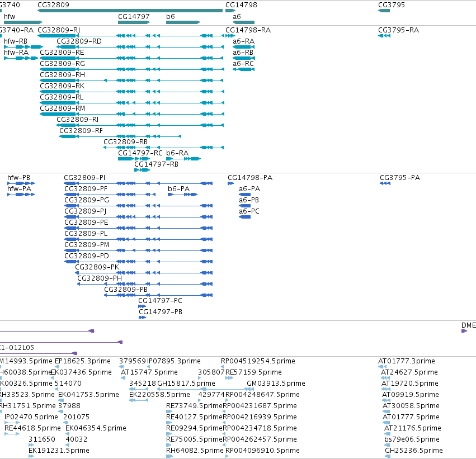Viewport: 476px width, 459px height.
Task: Select protein CG14797-PC
Action: pyautogui.click(x=142, y=306)
